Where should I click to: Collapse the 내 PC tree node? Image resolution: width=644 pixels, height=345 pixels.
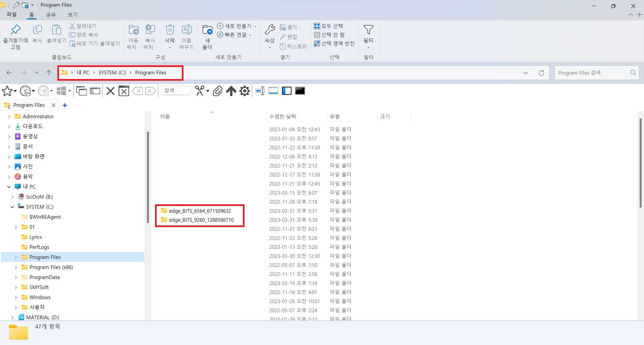pyautogui.click(x=9, y=187)
